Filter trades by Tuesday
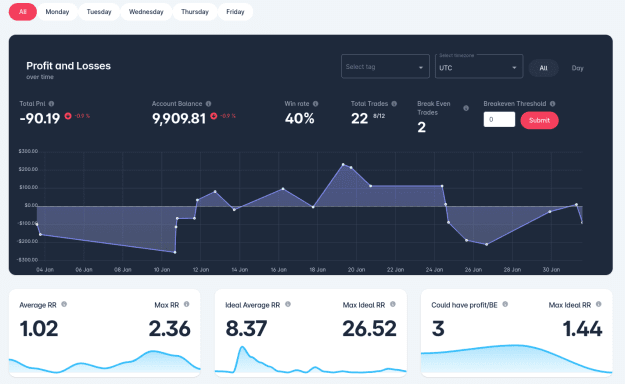625x384 pixels. pyautogui.click(x=99, y=12)
